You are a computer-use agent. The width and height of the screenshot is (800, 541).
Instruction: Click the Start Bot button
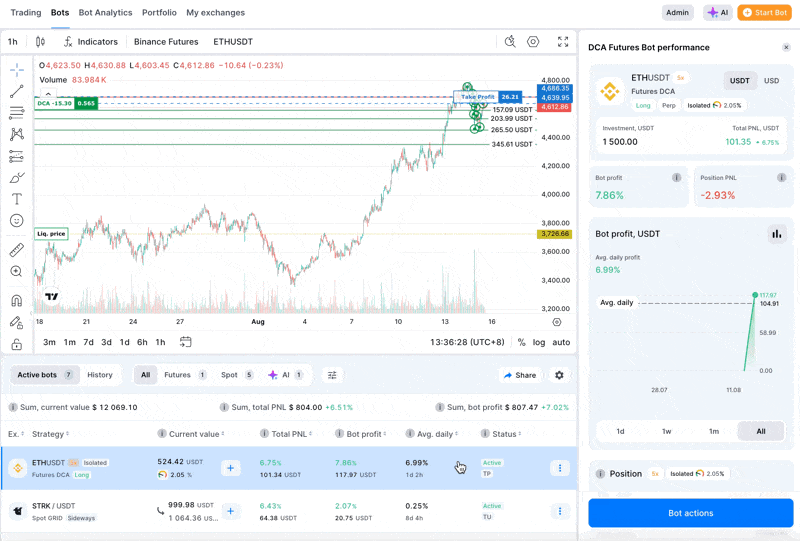click(x=764, y=13)
